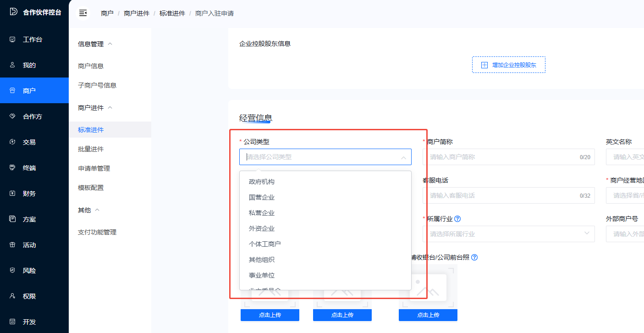Open 批量进件 in the submenu
The width and height of the screenshot is (644, 333).
pyautogui.click(x=91, y=149)
